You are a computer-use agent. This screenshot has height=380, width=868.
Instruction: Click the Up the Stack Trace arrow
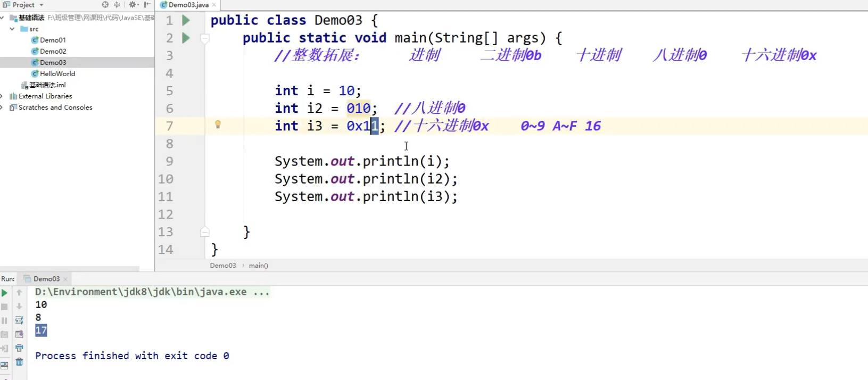[x=19, y=293]
